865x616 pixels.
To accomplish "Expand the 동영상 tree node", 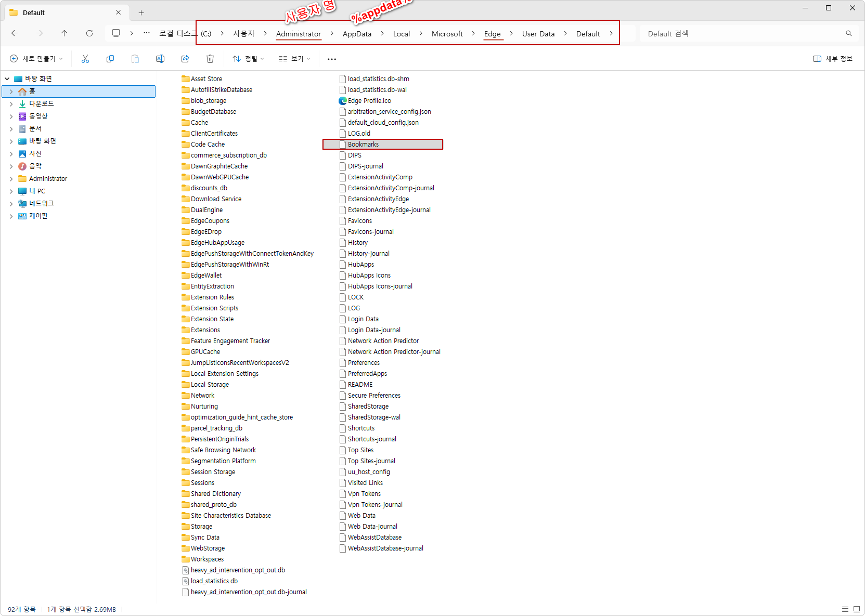I will point(11,116).
